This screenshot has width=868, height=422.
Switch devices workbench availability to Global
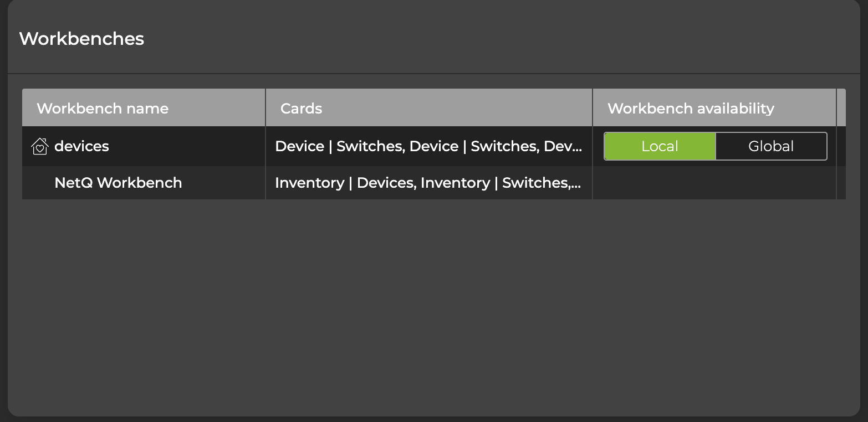pyautogui.click(x=771, y=146)
